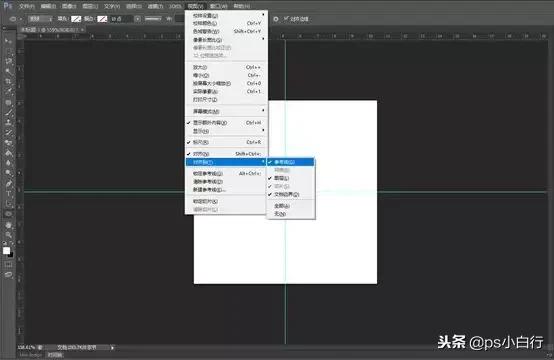Select the Path Selection tool

pyautogui.click(x=8, y=204)
